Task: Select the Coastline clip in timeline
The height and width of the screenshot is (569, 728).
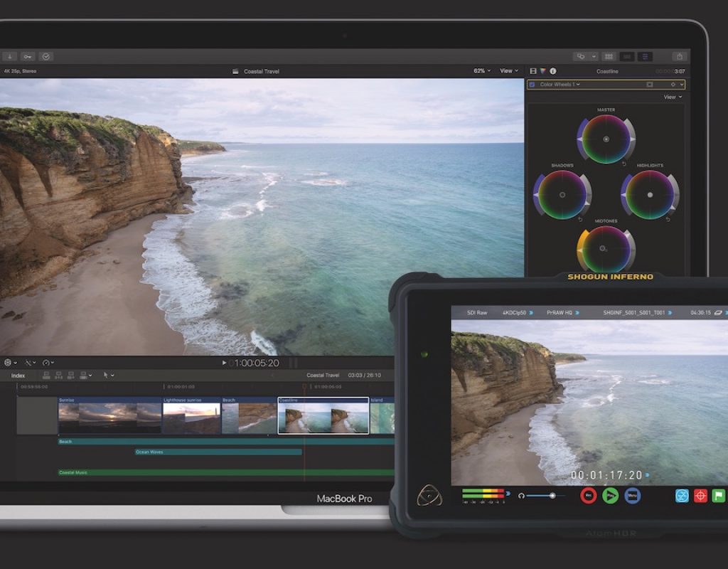Action: [x=323, y=415]
